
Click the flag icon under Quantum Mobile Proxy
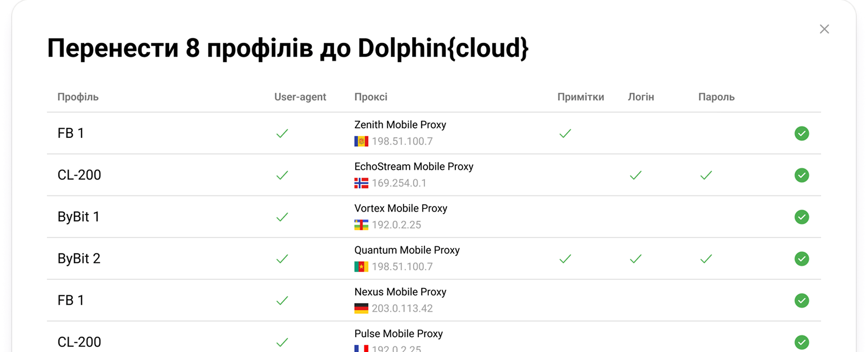[361, 267]
